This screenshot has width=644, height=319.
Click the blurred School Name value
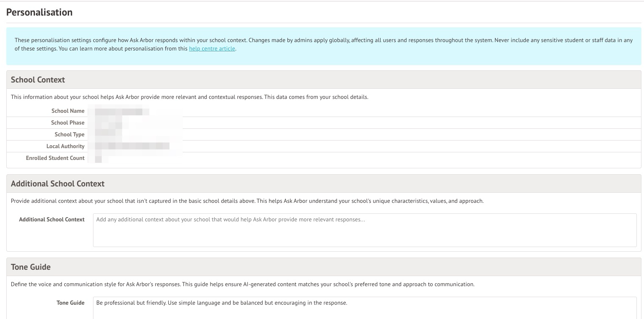(122, 112)
